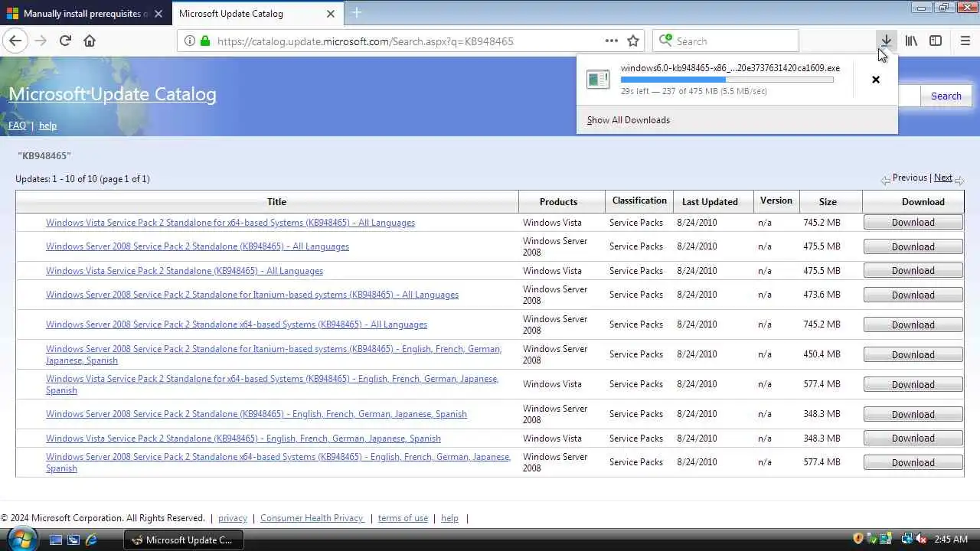Click the next page arrow icon
Image resolution: width=980 pixels, height=551 pixels.
coord(959,181)
